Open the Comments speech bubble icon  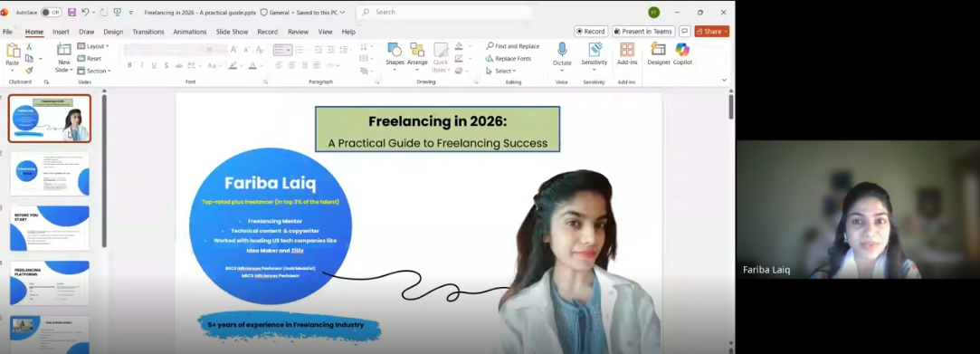[685, 32]
